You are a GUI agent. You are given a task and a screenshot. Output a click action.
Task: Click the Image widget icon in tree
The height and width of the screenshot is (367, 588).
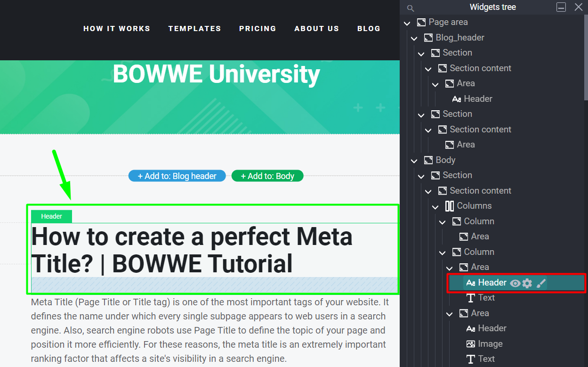[470, 344]
